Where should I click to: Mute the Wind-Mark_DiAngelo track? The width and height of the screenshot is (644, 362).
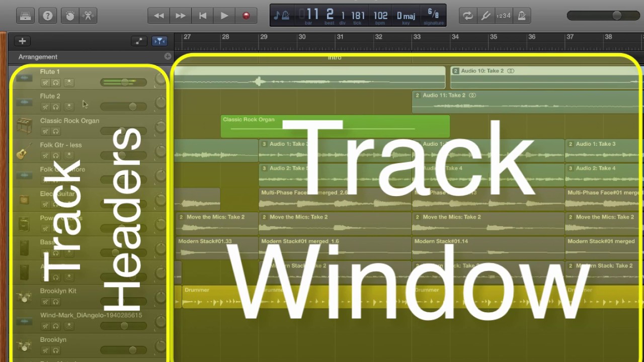click(x=45, y=326)
